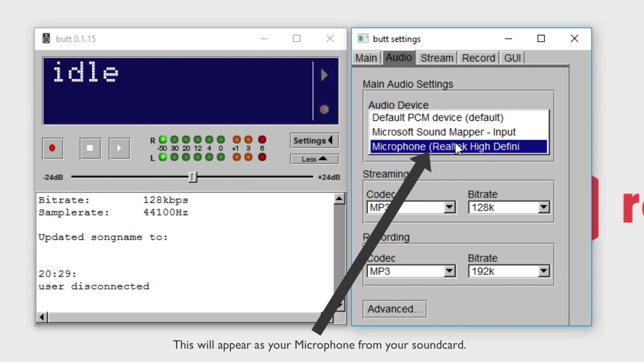Open the GUI settings tab

point(512,58)
